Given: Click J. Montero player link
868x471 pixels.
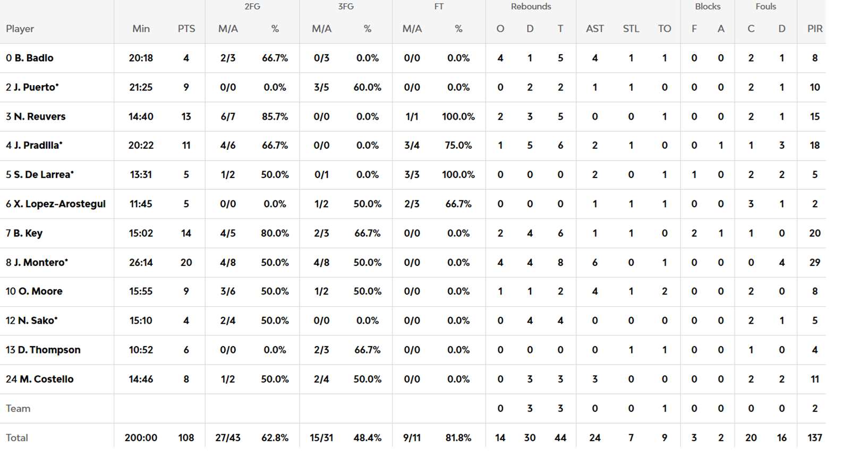Looking at the screenshot, I should (x=40, y=262).
